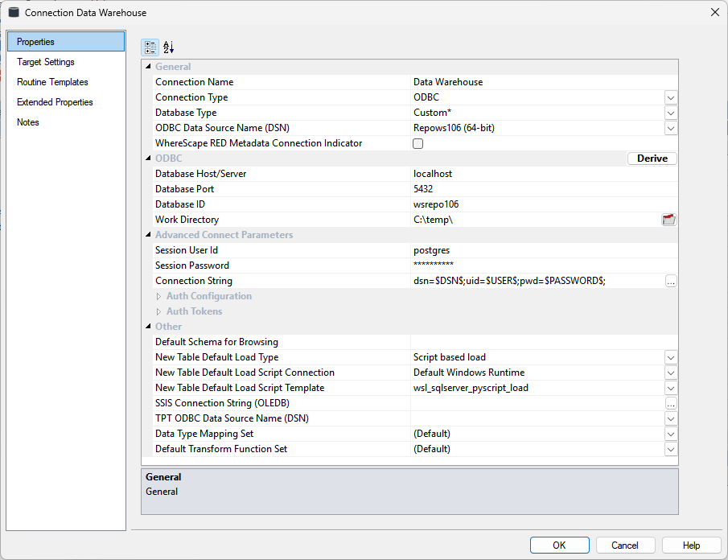Collapse the General section
This screenshot has height=560, width=728.
(147, 67)
